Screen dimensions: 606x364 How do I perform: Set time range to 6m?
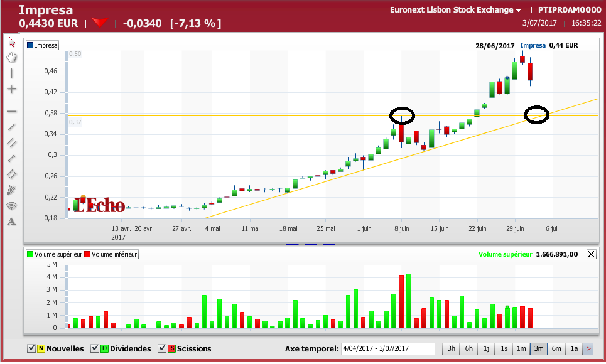click(x=556, y=348)
